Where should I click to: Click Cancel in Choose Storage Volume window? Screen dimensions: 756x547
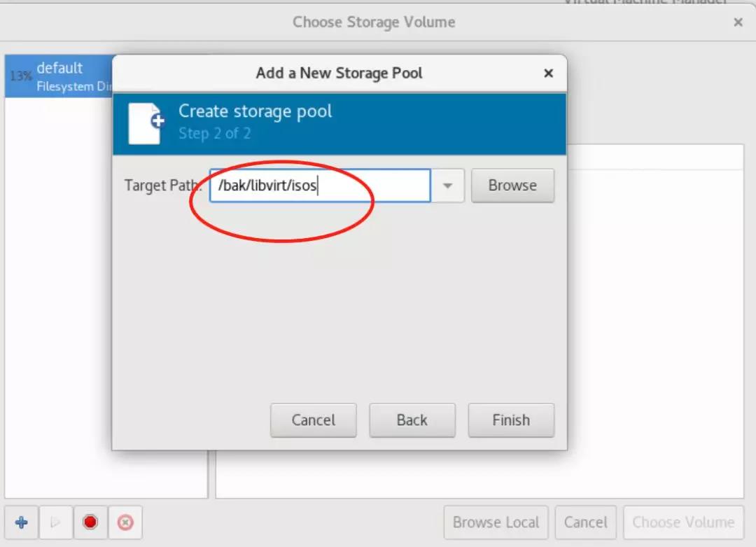[586, 522]
